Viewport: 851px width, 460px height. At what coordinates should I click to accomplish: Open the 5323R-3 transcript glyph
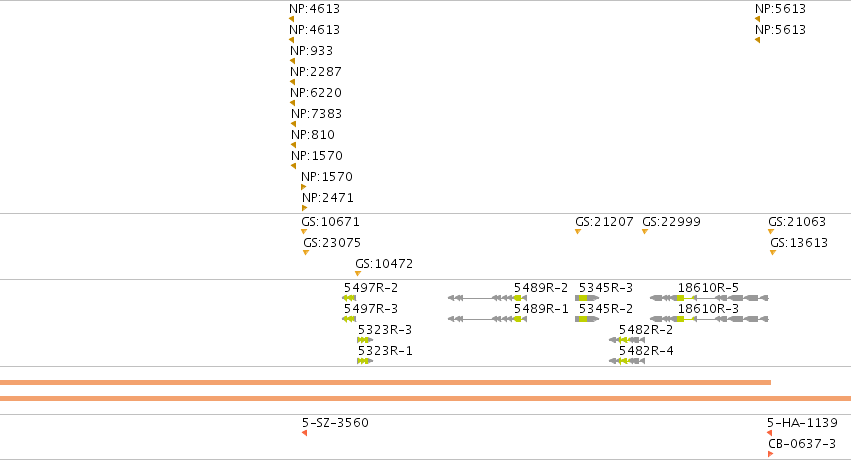tap(365, 340)
